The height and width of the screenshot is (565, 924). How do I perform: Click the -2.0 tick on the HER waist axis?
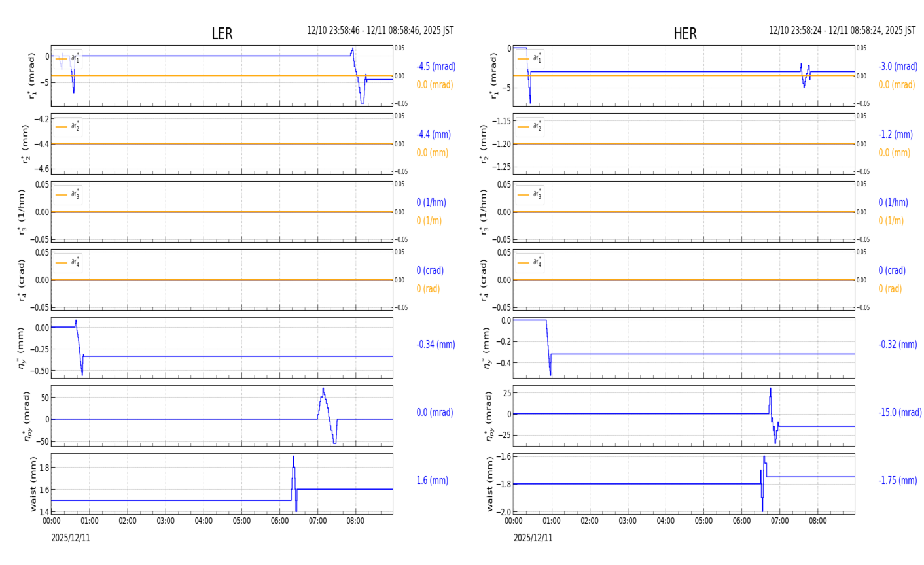point(503,511)
